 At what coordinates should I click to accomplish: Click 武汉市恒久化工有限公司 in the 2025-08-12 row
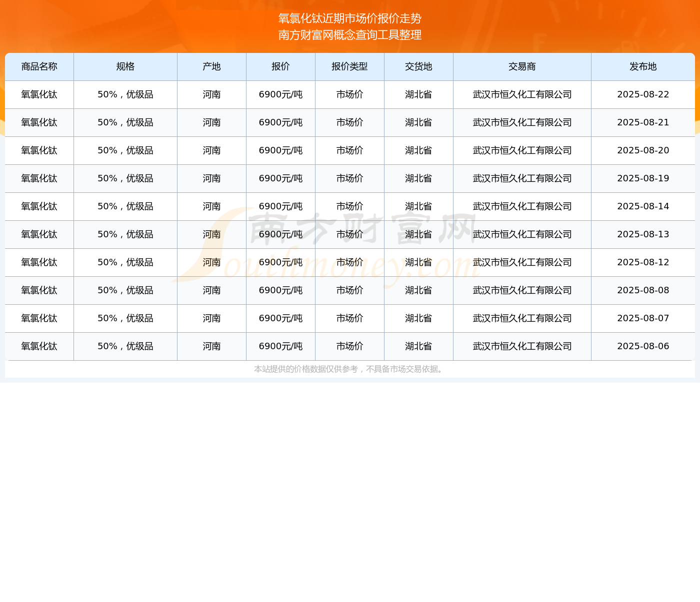(x=522, y=262)
